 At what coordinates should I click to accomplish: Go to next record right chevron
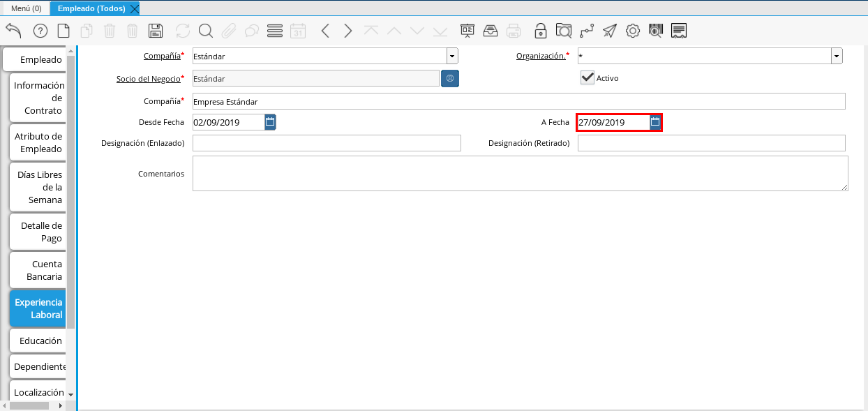click(348, 31)
